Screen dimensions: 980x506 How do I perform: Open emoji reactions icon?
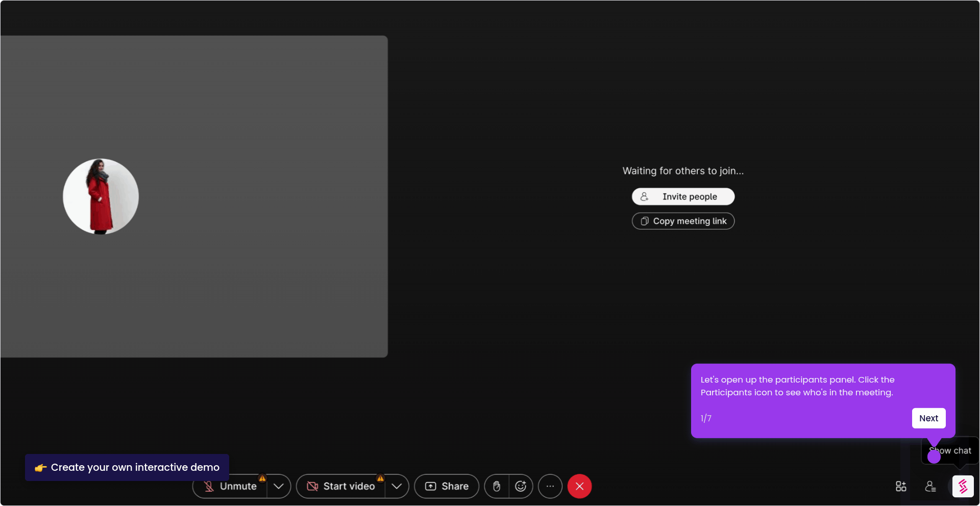tap(521, 486)
